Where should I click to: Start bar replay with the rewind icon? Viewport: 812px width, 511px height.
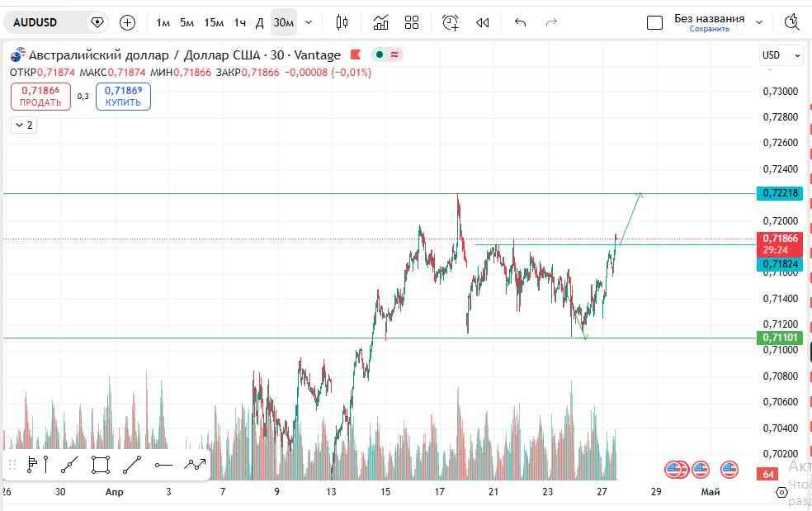pyautogui.click(x=483, y=22)
